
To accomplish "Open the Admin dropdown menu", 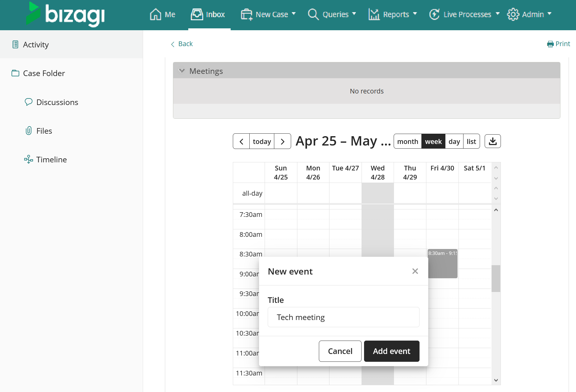I will (529, 14).
